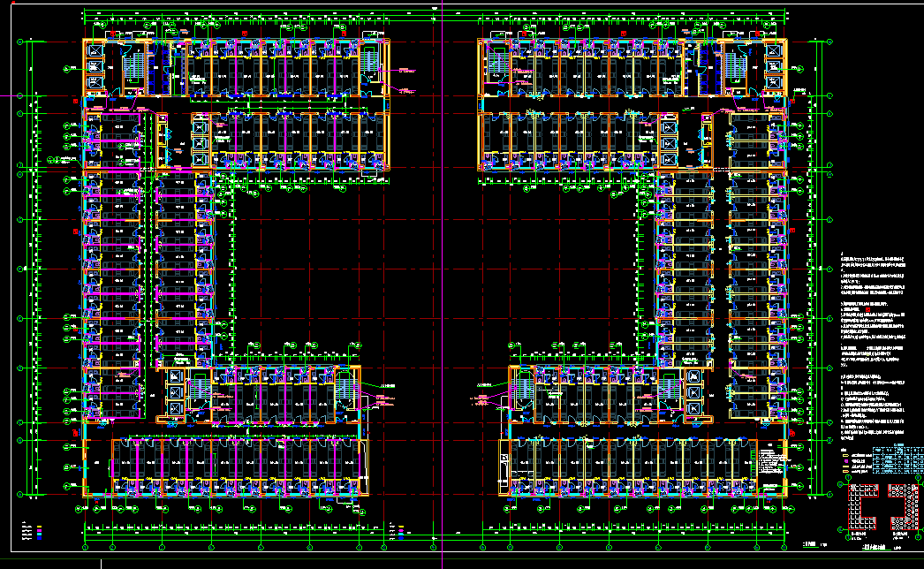This screenshot has width=924, height=569.
Task: Select the elevator shafts at left plan's top-left corner
Action: (94, 65)
